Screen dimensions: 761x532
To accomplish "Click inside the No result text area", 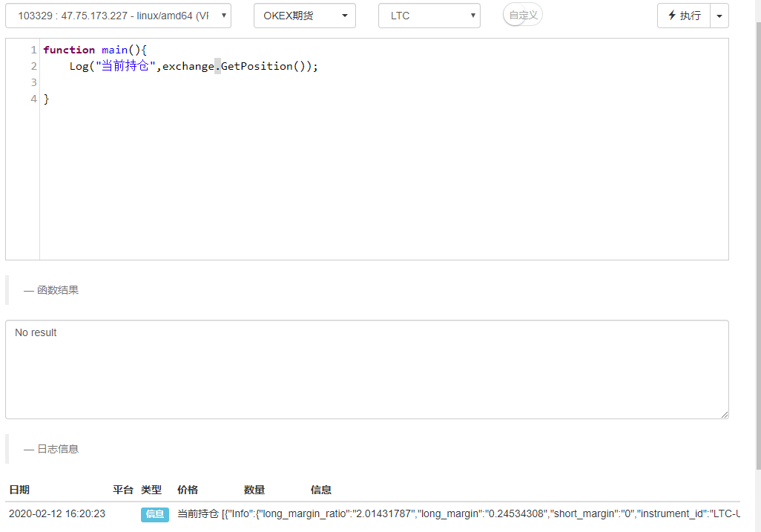I will click(366, 369).
